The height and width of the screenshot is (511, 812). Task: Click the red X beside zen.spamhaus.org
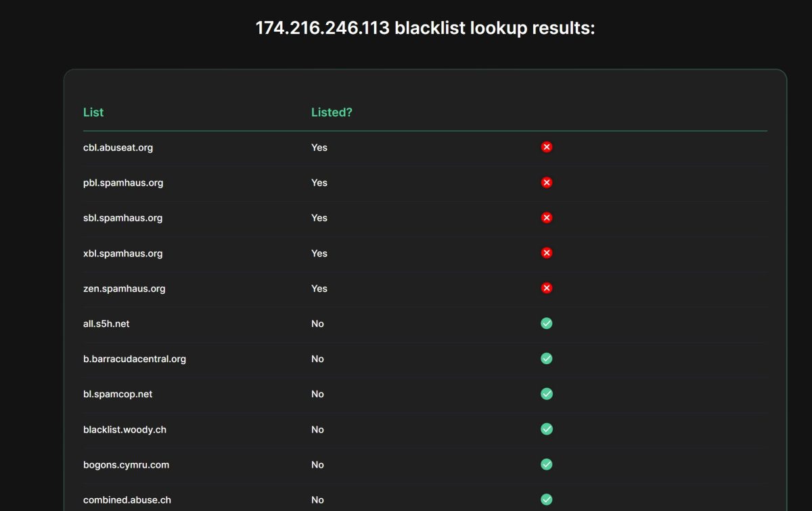coord(547,288)
